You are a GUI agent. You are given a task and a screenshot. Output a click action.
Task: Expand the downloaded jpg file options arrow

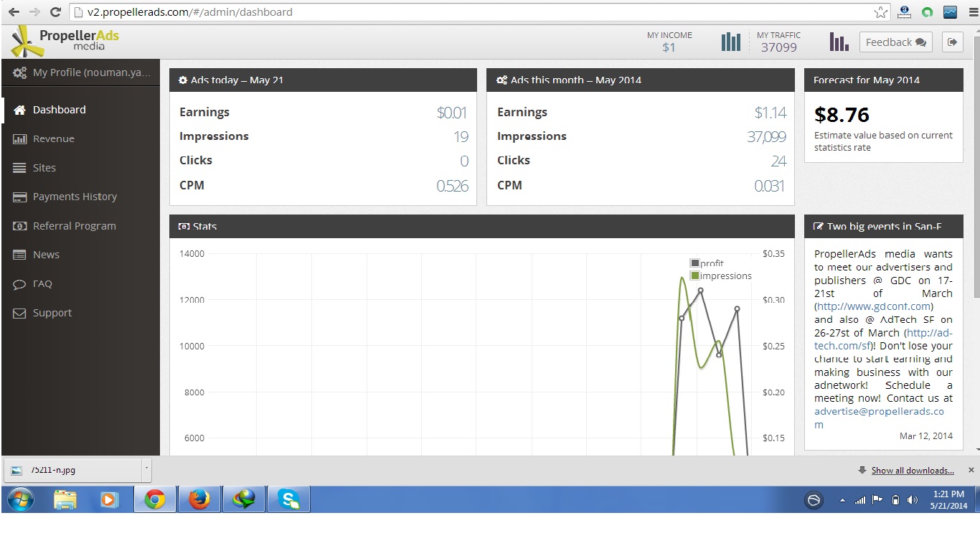(146, 468)
